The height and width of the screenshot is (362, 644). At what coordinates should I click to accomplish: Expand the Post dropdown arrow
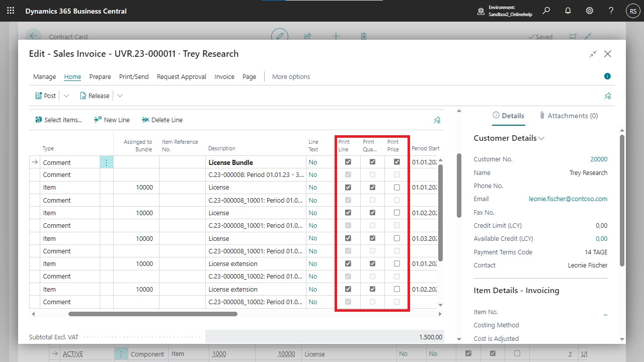coord(66,96)
